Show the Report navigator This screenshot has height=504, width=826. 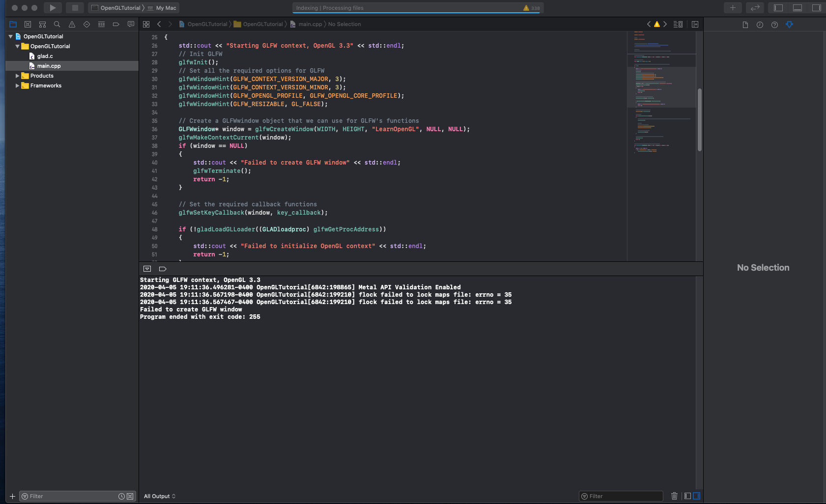point(131,24)
